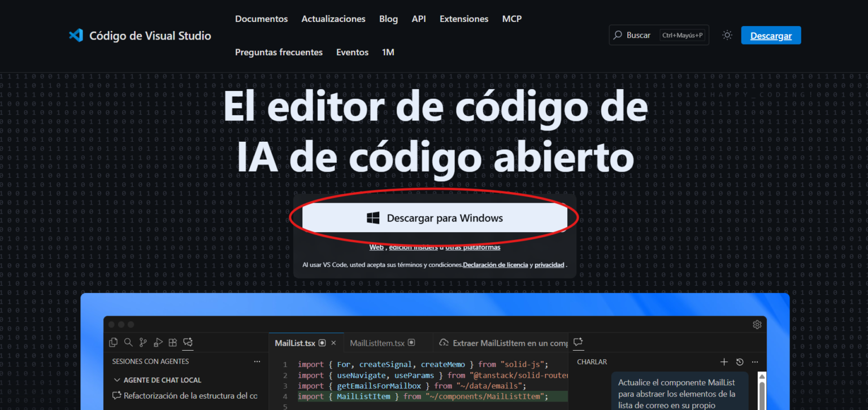Viewport: 868px width, 410px height.
Task: Select the chat sessions icon in the activity bar
Action: click(x=188, y=342)
